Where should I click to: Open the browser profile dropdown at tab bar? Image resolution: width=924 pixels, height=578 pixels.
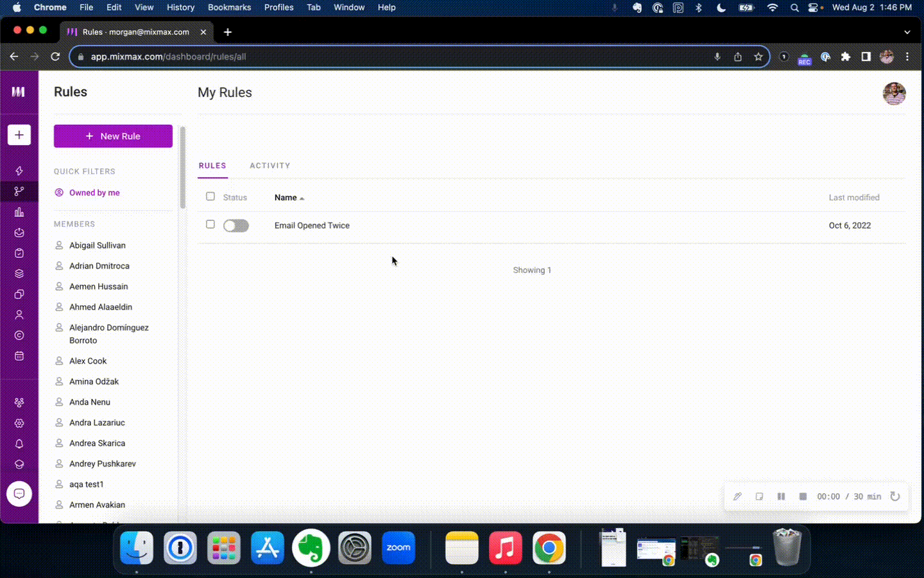click(907, 31)
